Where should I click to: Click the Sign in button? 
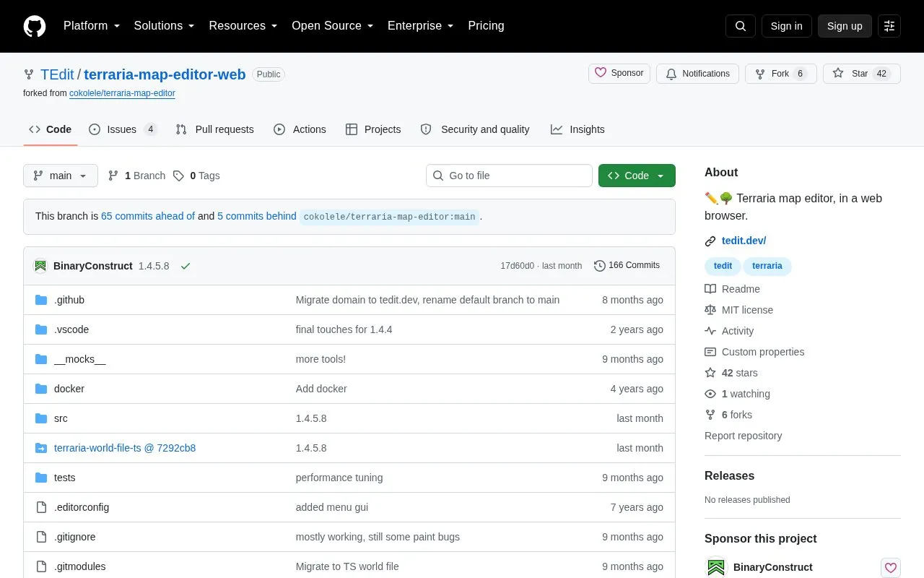(x=786, y=26)
